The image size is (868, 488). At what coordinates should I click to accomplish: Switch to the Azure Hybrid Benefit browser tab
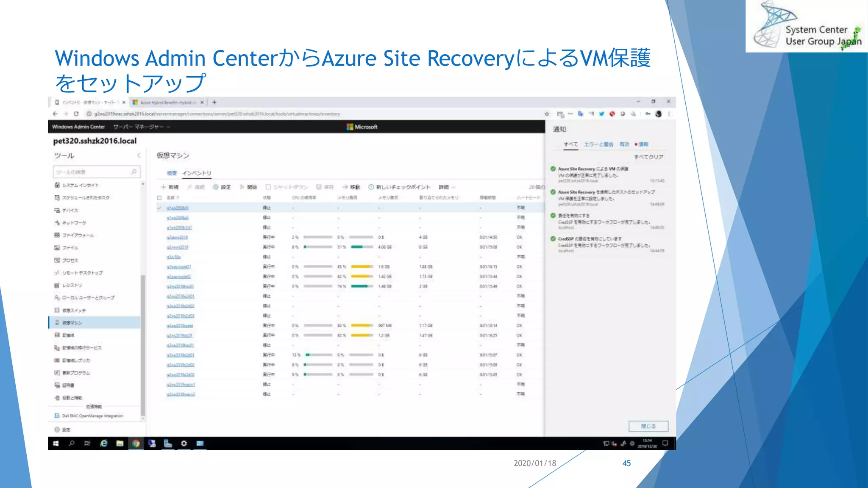click(168, 102)
